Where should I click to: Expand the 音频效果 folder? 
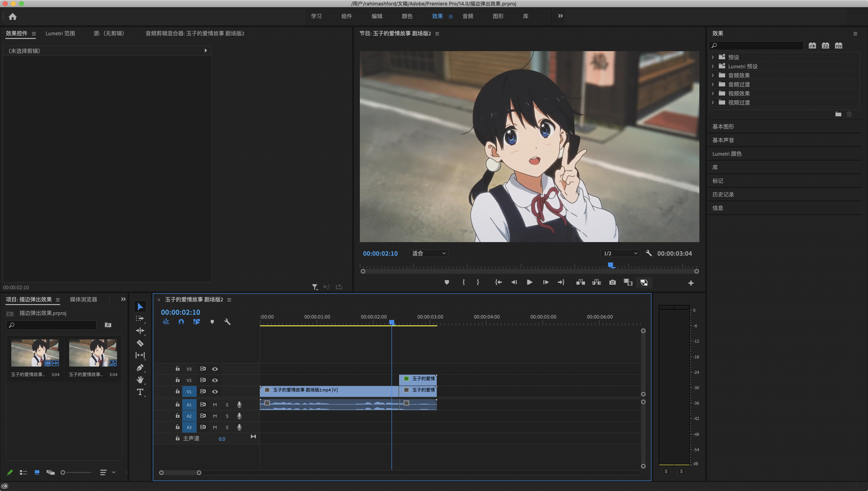click(x=712, y=75)
